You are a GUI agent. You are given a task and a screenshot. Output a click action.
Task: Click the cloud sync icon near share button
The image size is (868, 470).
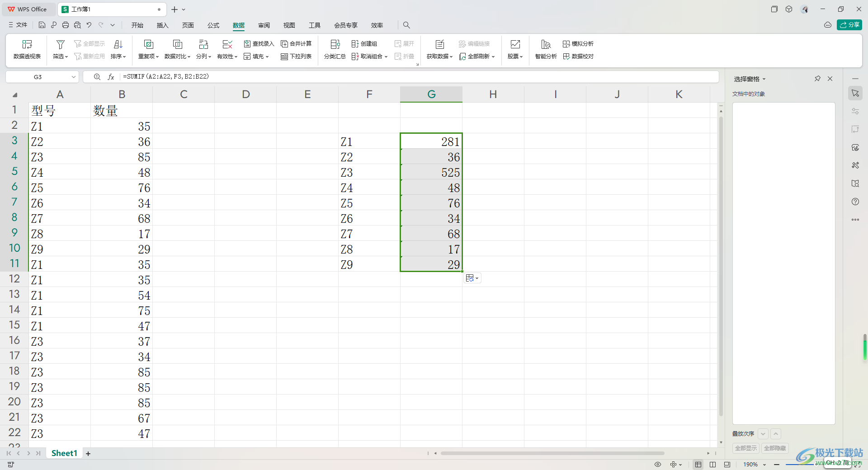point(828,25)
